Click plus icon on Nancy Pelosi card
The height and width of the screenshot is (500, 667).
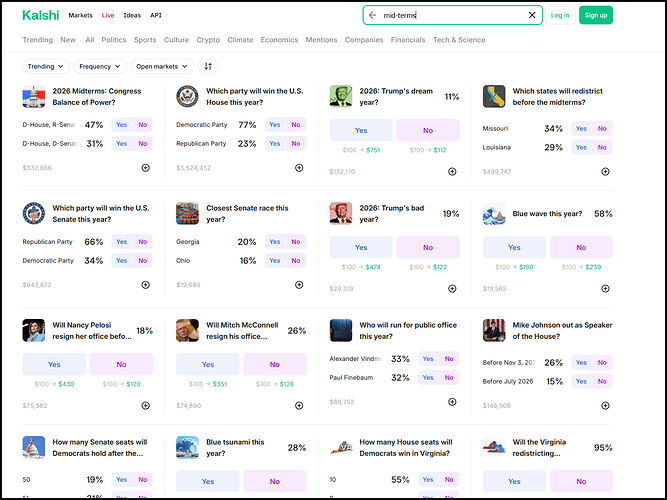click(145, 405)
